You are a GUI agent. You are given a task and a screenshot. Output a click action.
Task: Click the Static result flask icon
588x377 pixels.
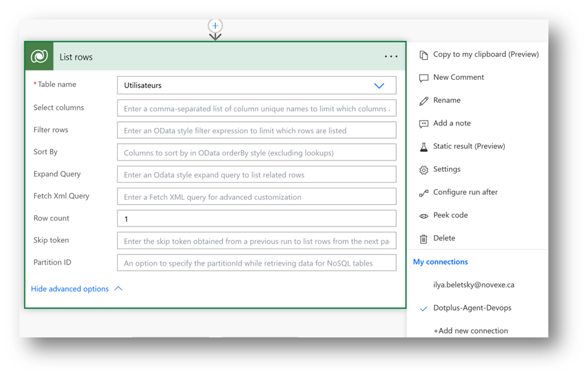click(424, 147)
